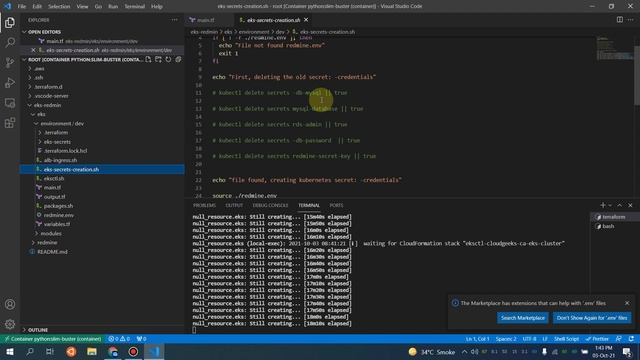
Task: Collapse the environment / dev folder
Action: click(62, 123)
